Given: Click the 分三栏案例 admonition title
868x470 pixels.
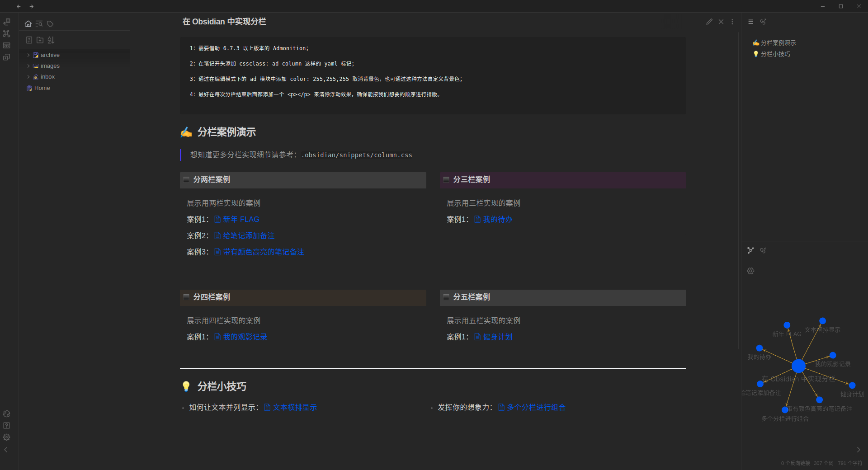Looking at the screenshot, I should click(x=563, y=180).
